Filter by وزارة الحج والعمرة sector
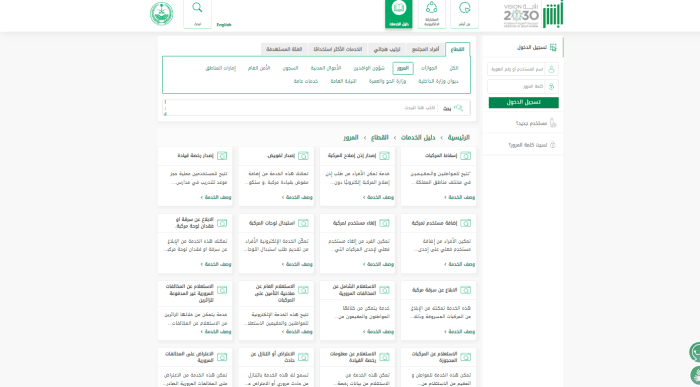 tap(387, 81)
